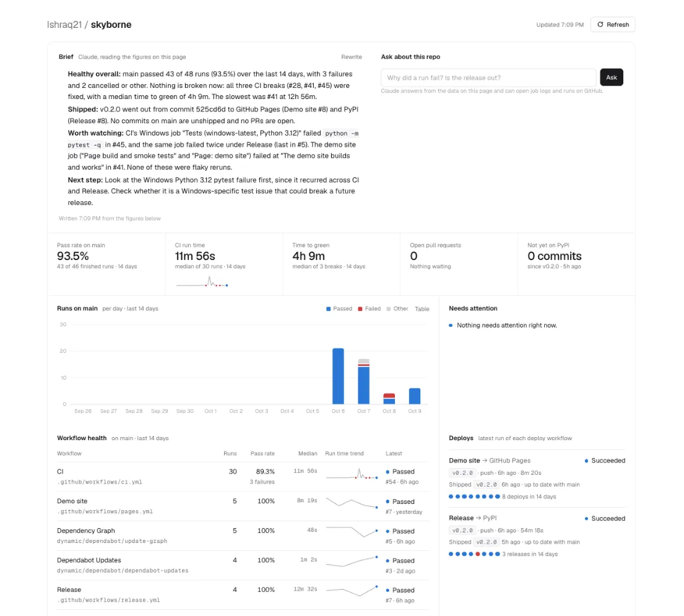Click the 'Updated 7:09 PM' timestamp

pyautogui.click(x=560, y=25)
